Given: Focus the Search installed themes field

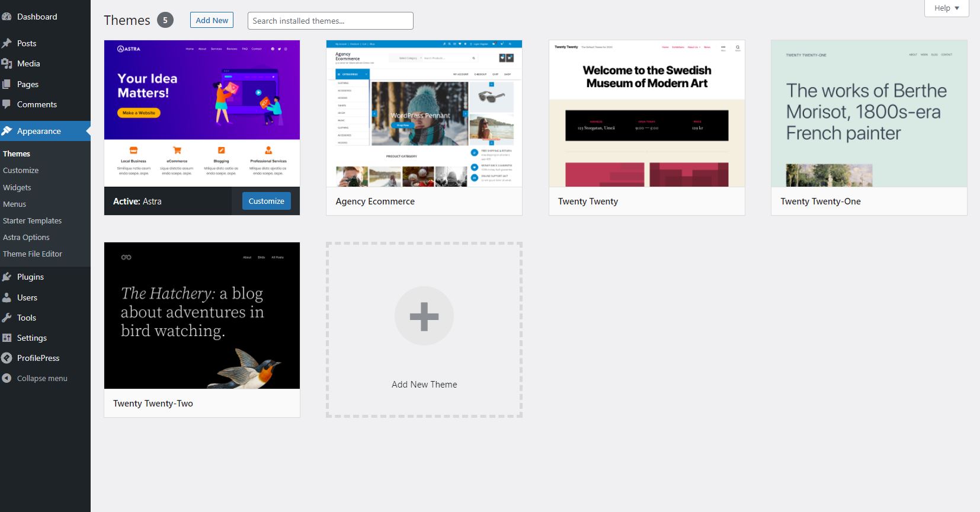Looking at the screenshot, I should tap(331, 21).
